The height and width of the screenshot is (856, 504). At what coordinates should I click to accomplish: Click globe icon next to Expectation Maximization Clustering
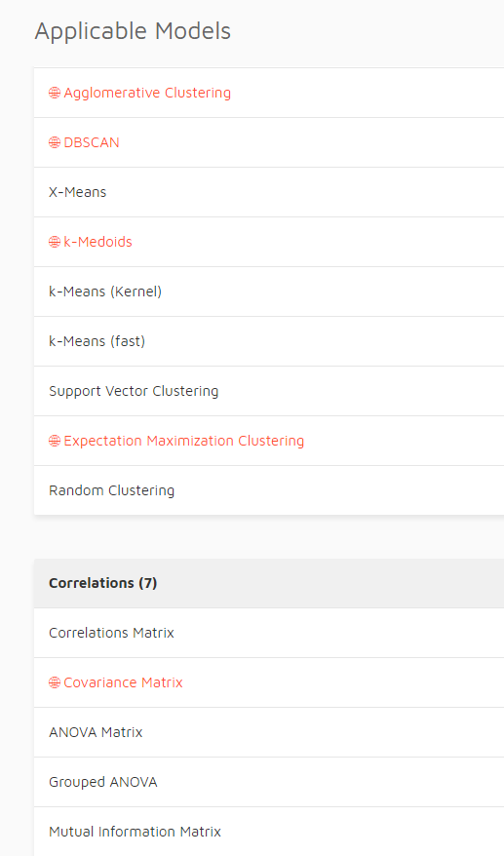point(55,441)
